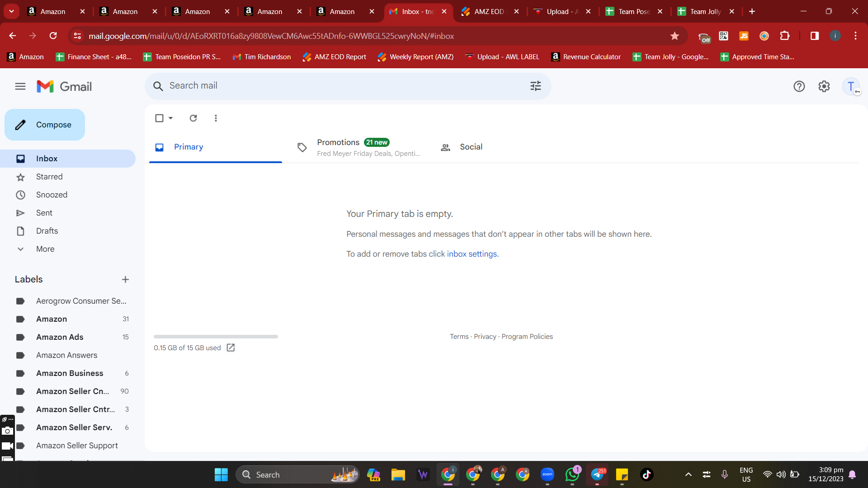This screenshot has width=868, height=488.
Task: Create a new label with the plus icon
Action: coord(126,280)
